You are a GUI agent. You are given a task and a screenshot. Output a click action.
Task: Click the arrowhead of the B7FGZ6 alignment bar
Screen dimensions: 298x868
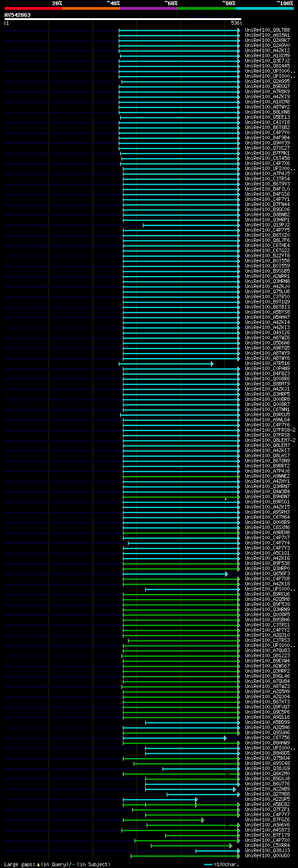(203, 820)
